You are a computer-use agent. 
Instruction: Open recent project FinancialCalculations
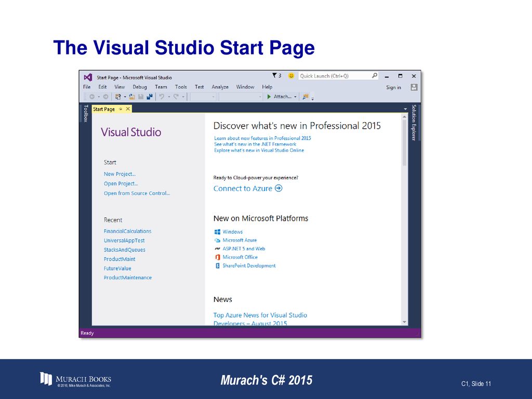[x=128, y=231]
